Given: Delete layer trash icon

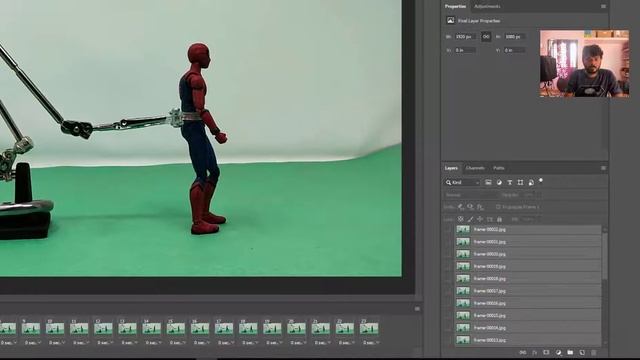Looking at the screenshot, I should [x=594, y=352].
